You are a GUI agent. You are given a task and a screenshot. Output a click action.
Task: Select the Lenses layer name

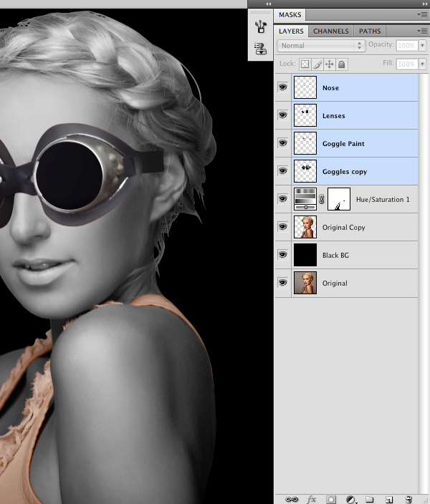(x=333, y=116)
